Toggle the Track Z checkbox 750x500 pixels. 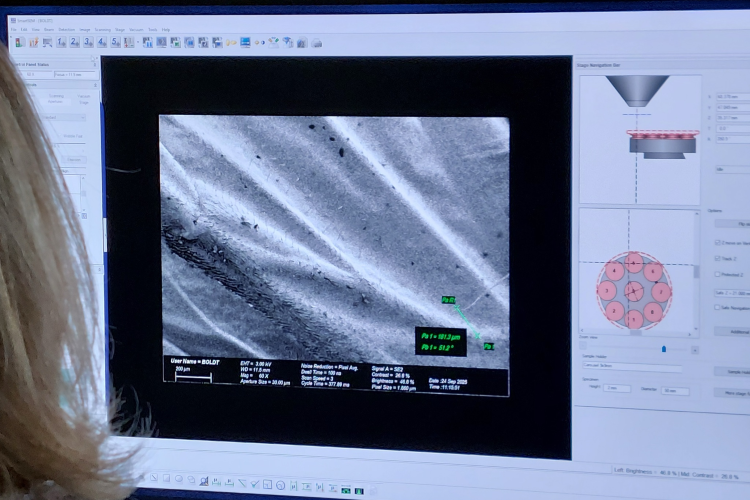click(717, 258)
